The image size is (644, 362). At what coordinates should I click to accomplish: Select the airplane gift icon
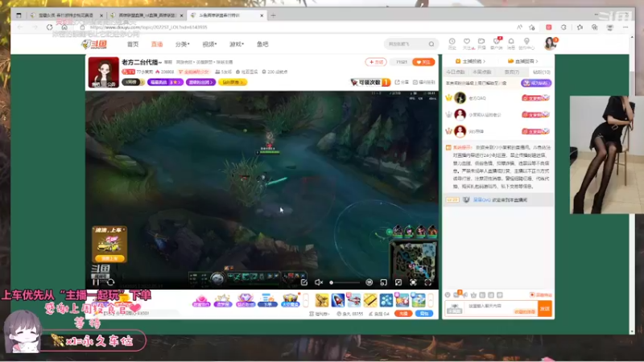(x=353, y=300)
